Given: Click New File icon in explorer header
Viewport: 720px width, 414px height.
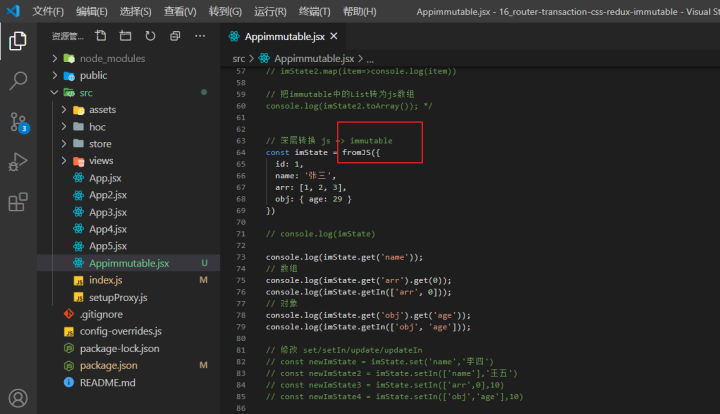Looking at the screenshot, I should tap(100, 36).
